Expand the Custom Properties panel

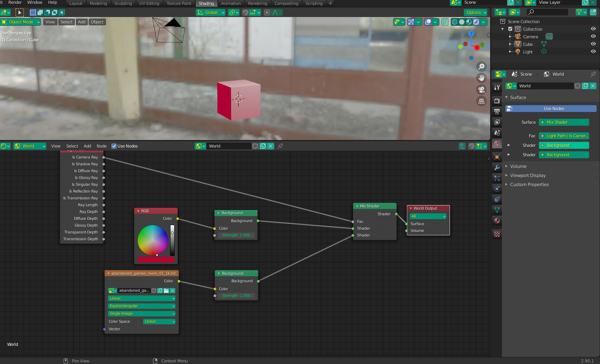click(529, 185)
